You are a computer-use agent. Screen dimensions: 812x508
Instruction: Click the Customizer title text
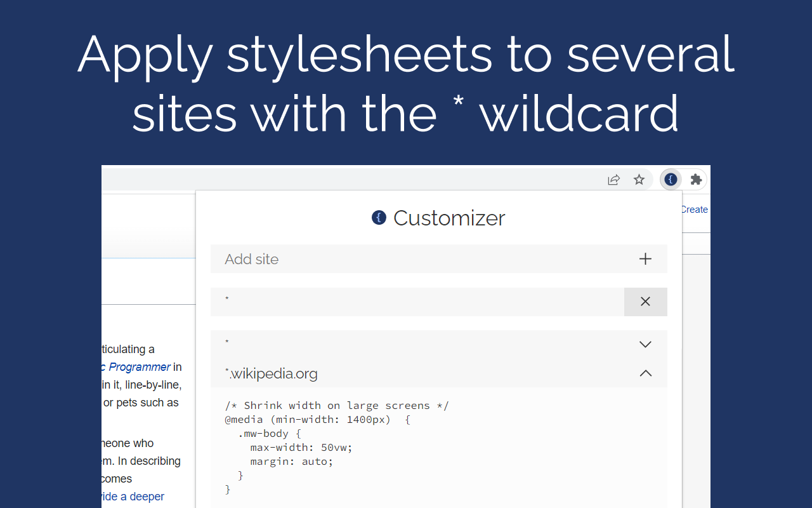tap(449, 218)
